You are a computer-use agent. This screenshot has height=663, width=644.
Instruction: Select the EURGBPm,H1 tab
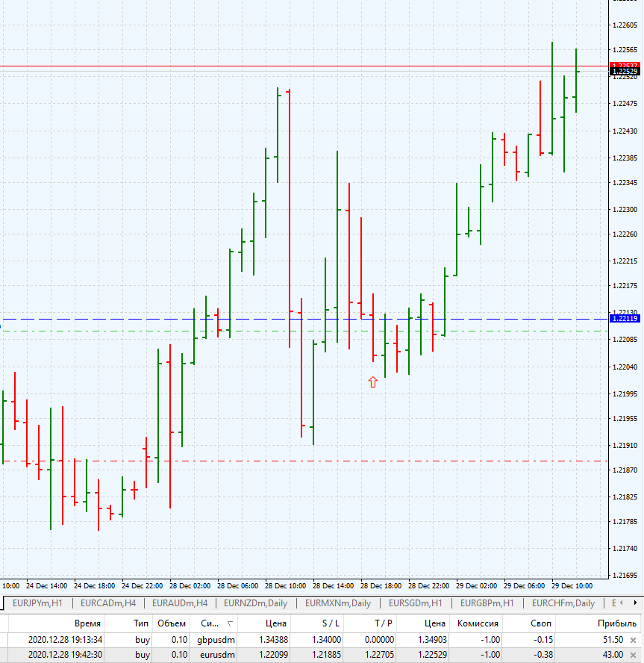click(x=486, y=603)
